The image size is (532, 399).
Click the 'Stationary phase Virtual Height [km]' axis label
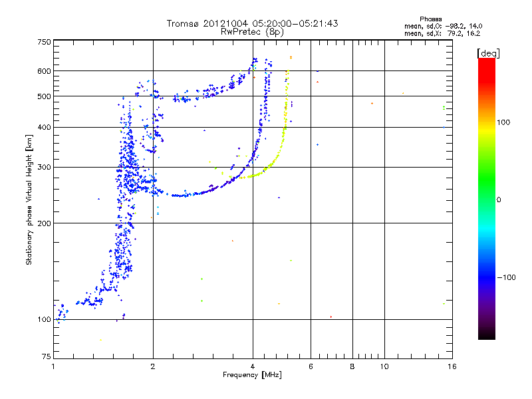pos(29,199)
